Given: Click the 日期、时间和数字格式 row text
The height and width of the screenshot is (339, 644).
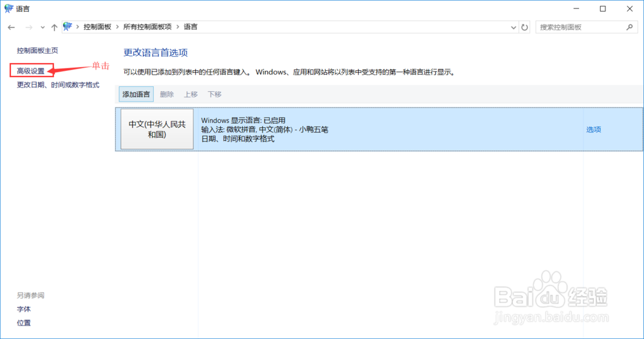Looking at the screenshot, I should [x=238, y=139].
